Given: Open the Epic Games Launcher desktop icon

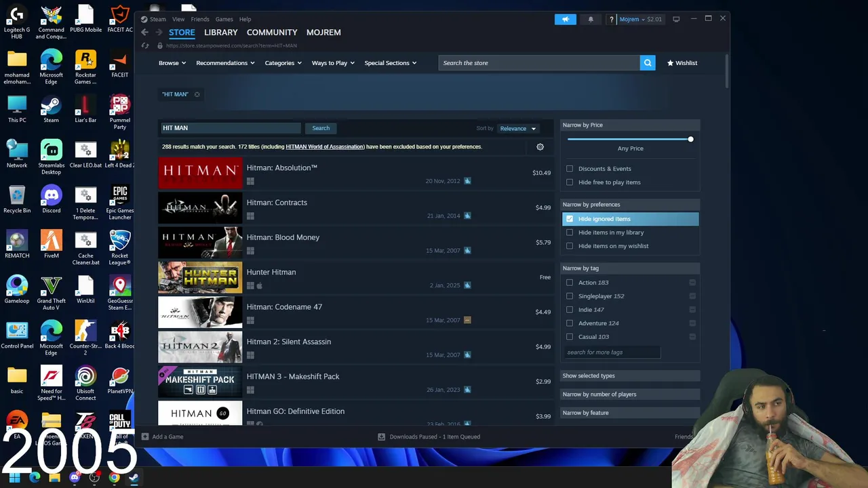Looking at the screenshot, I should [x=120, y=202].
